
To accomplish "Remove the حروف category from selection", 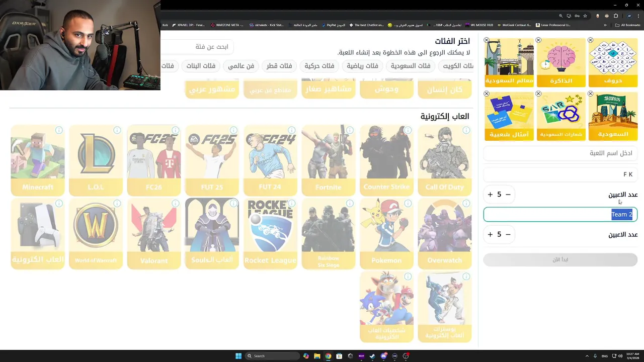I will (x=591, y=40).
